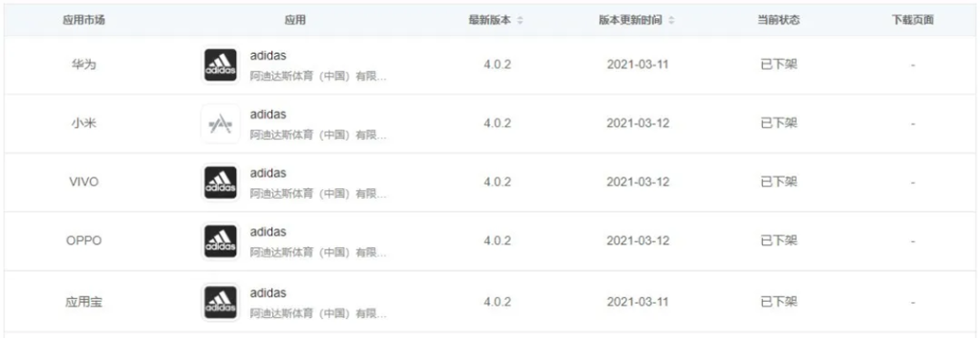The height and width of the screenshot is (338, 980).
Task: Click the 阿迪达斯体育 developer text in OPPO row
Action: [x=318, y=253]
